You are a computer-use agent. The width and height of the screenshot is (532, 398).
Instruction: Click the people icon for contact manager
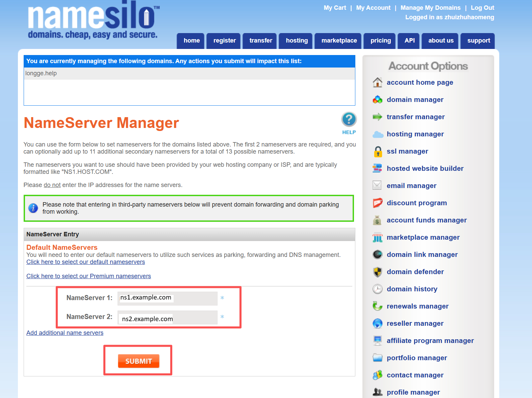[377, 375]
